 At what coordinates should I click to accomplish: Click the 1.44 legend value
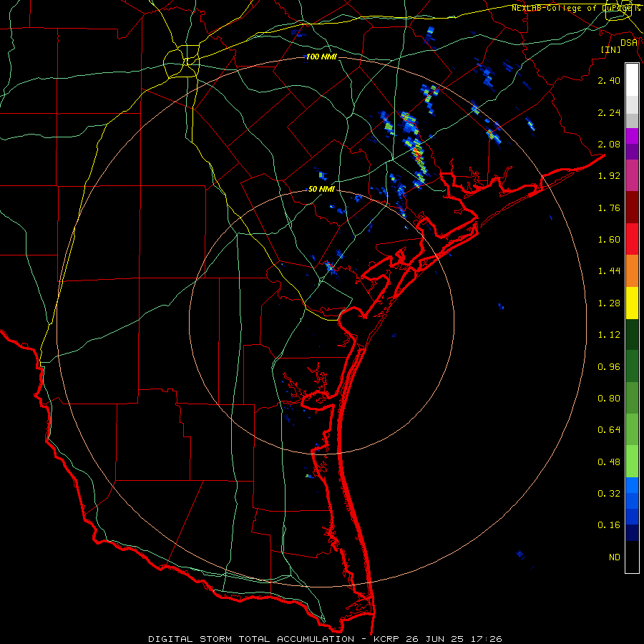click(609, 271)
